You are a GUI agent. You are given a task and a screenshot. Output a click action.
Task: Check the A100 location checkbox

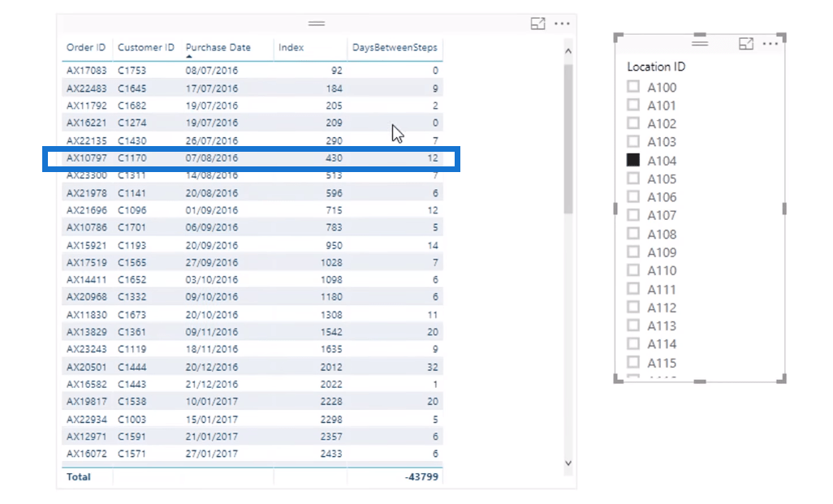632,87
